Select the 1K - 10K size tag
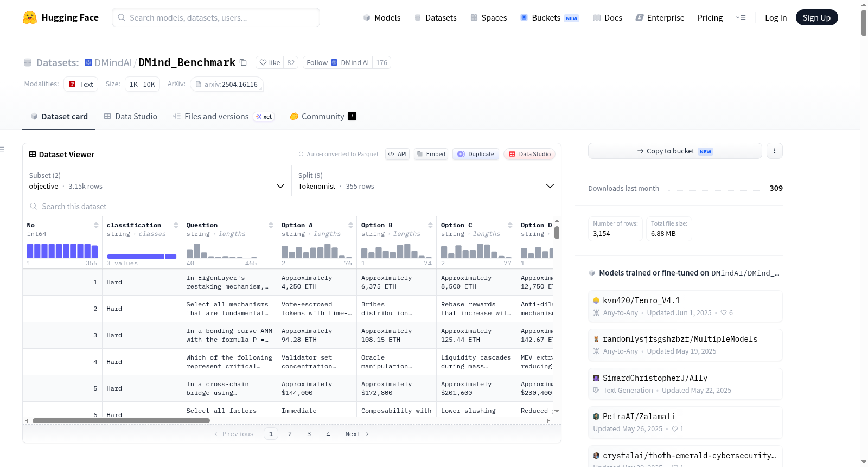 pos(142,84)
